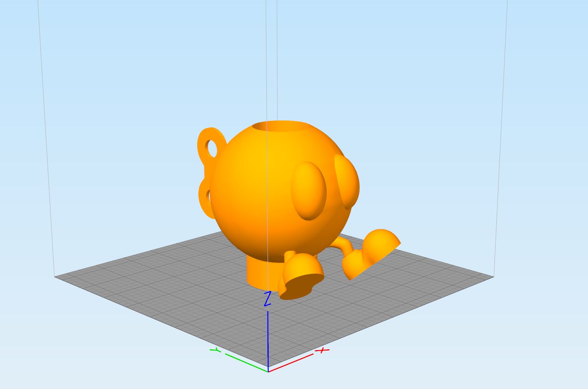Click the green Y axis label

[215, 350]
